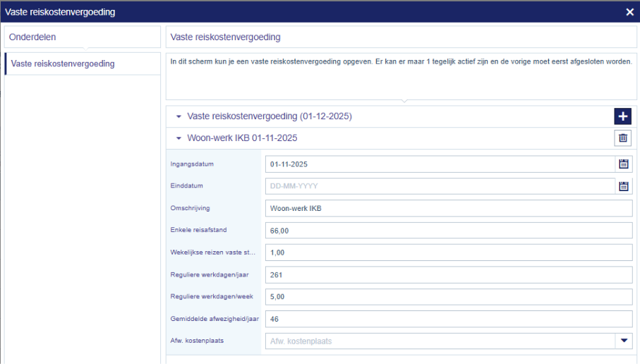The height and width of the screenshot is (364, 640).
Task: Click the Enkele reisafstand field with 66,00
Action: click(x=449, y=231)
